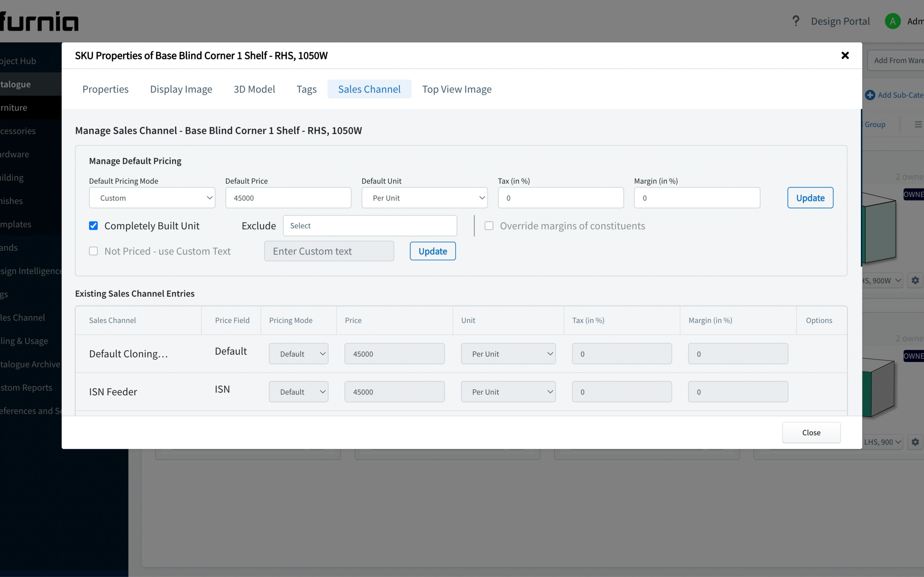
Task: Click the Default Price input field
Action: pos(288,198)
